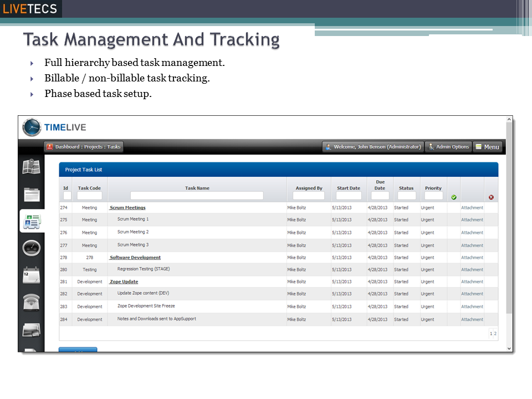Open Admin Options

click(448, 147)
